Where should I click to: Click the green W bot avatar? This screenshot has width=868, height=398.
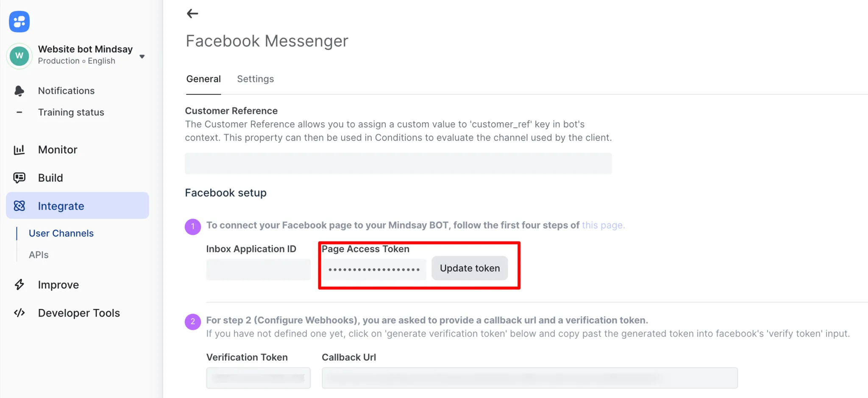pos(19,56)
